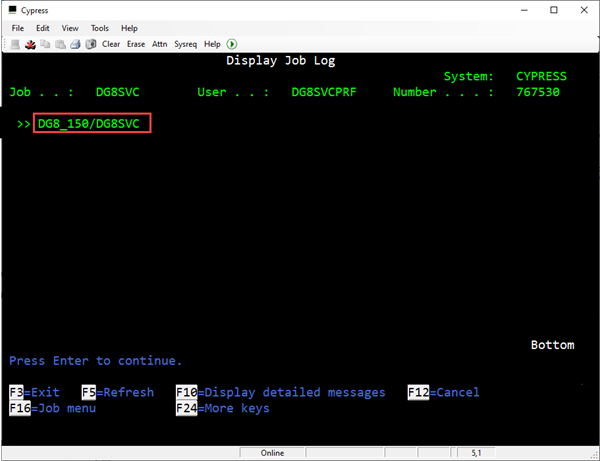Open the File menu
Viewport: 600px width, 461px height.
[18, 28]
